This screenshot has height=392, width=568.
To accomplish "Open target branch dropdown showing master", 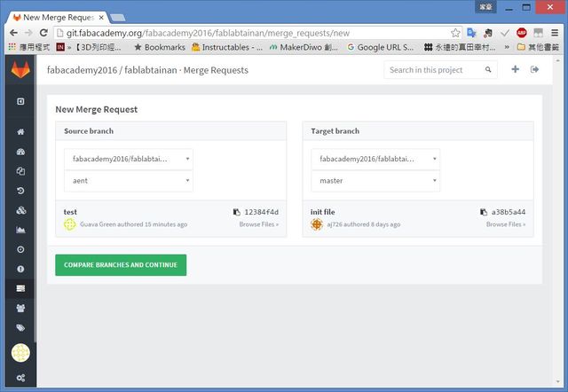I will (x=375, y=181).
